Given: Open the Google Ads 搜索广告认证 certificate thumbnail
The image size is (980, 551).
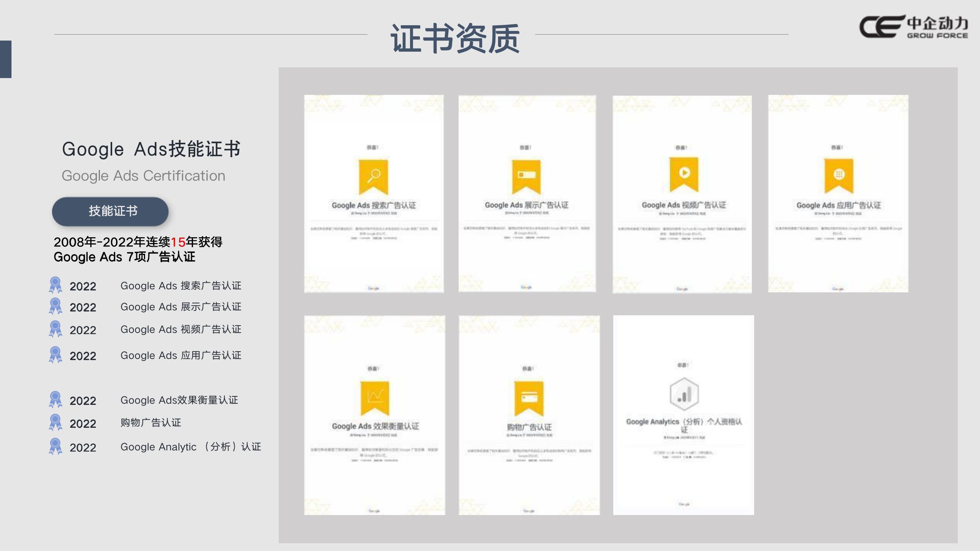Looking at the screenshot, I should 374,194.
